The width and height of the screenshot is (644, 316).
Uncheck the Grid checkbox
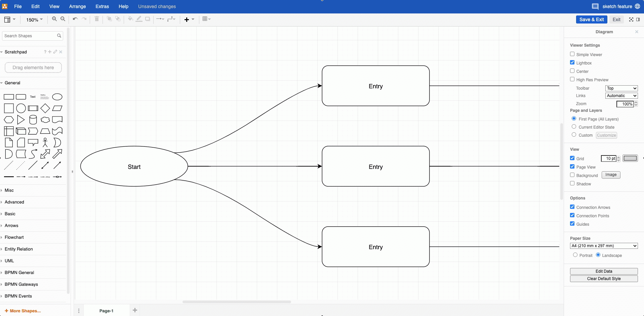(572, 158)
